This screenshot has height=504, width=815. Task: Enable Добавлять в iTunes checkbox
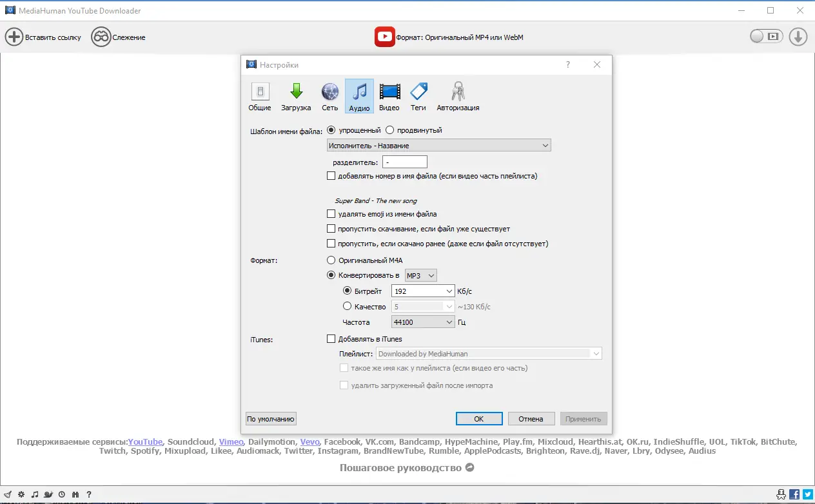tap(331, 339)
